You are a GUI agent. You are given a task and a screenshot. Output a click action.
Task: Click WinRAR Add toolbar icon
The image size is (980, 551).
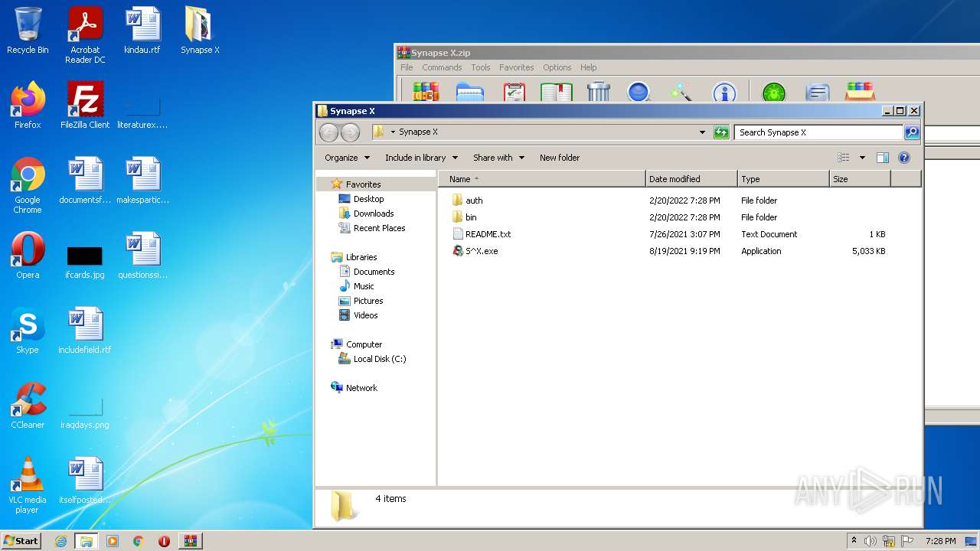(x=426, y=93)
